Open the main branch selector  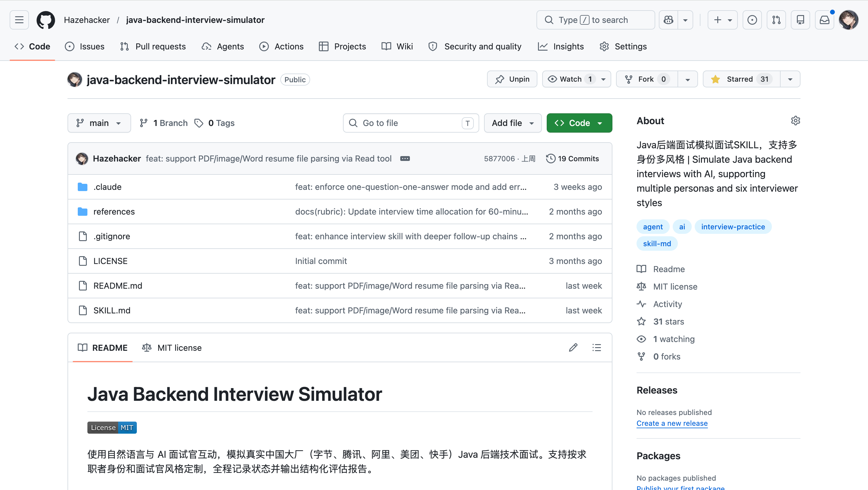click(99, 123)
